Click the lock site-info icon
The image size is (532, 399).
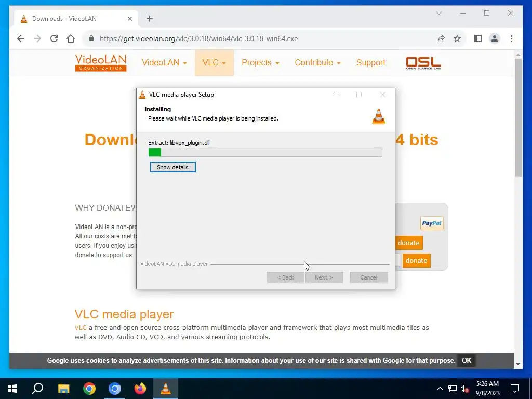click(91, 38)
